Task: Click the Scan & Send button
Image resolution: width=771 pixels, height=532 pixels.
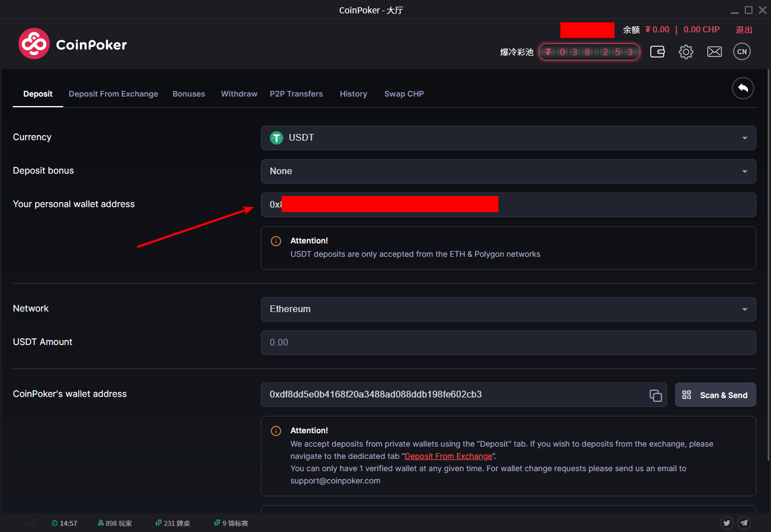Action: click(x=716, y=395)
